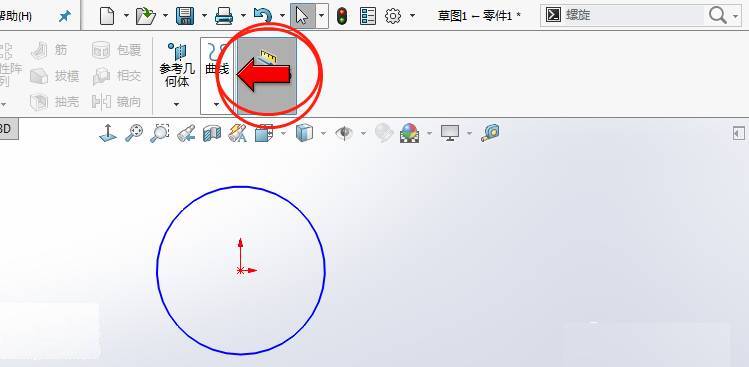The image size is (749, 367).
Task: Click Zoom to Fit in view toolbar
Action: click(x=134, y=133)
